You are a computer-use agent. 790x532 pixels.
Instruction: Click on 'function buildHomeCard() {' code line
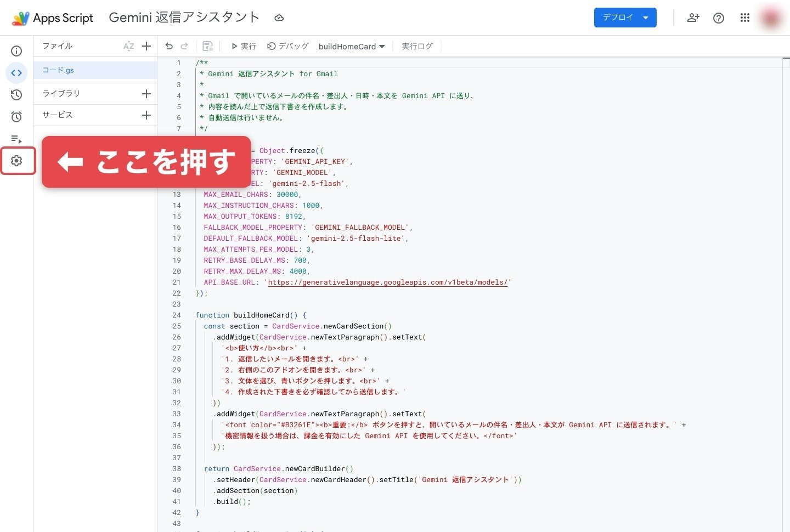click(x=251, y=315)
